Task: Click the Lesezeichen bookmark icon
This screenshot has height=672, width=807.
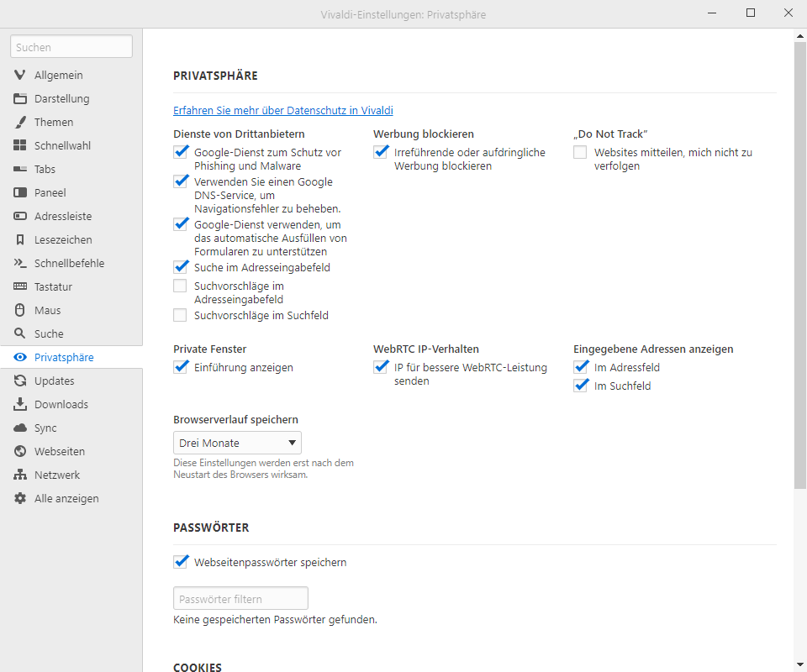Action: [20, 239]
